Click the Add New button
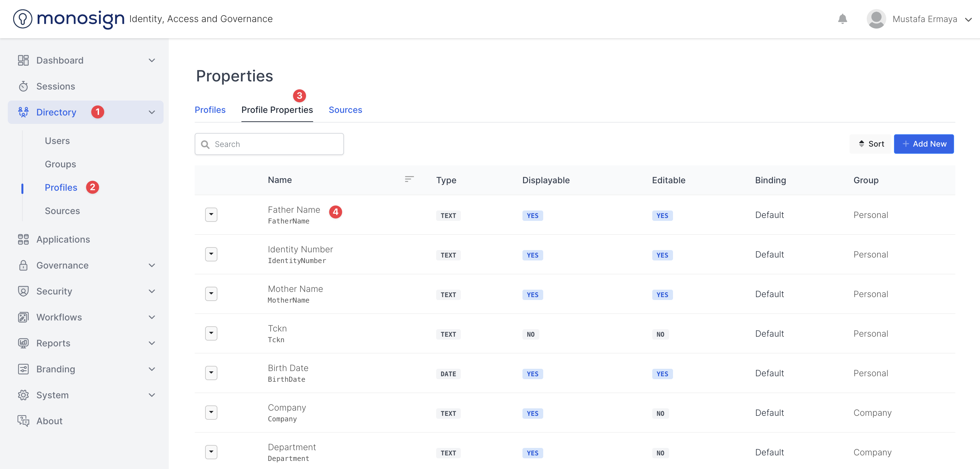This screenshot has height=469, width=980. (924, 144)
